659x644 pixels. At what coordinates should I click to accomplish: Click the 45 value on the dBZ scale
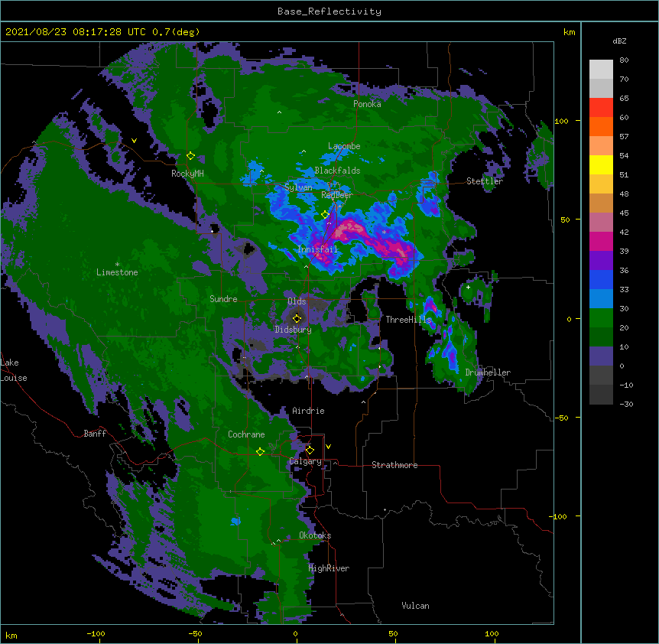coord(624,213)
